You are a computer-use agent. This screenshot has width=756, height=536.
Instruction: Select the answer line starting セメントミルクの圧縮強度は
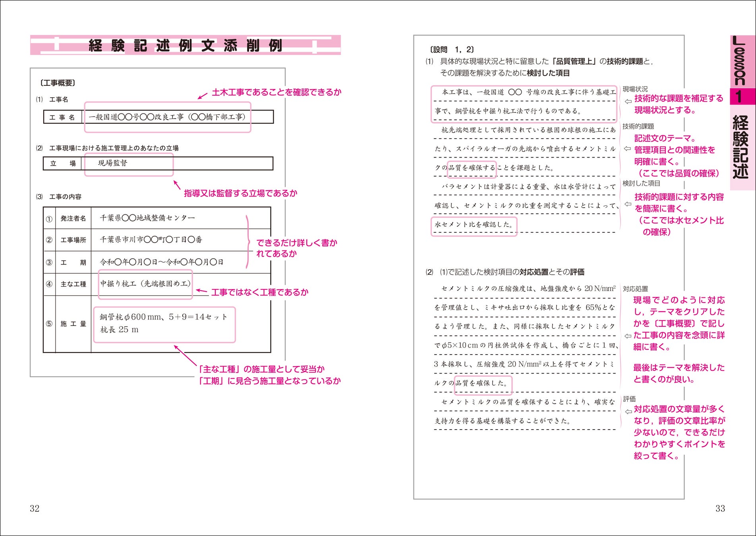(529, 289)
